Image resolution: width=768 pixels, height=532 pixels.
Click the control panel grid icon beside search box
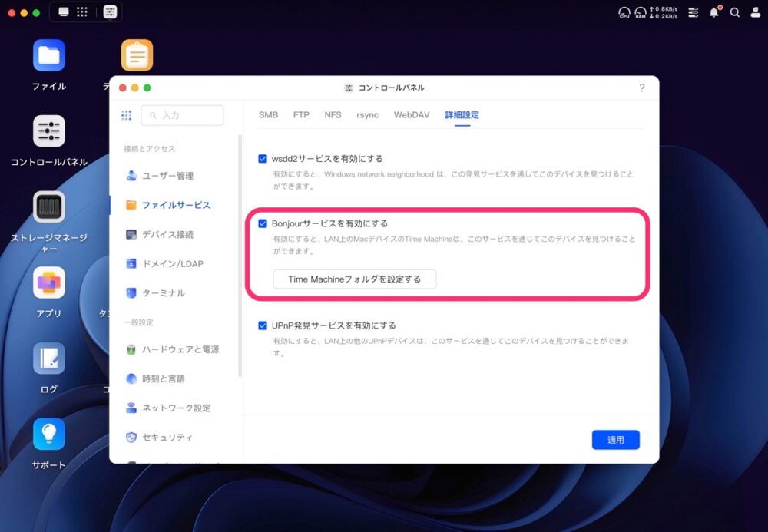(127, 115)
